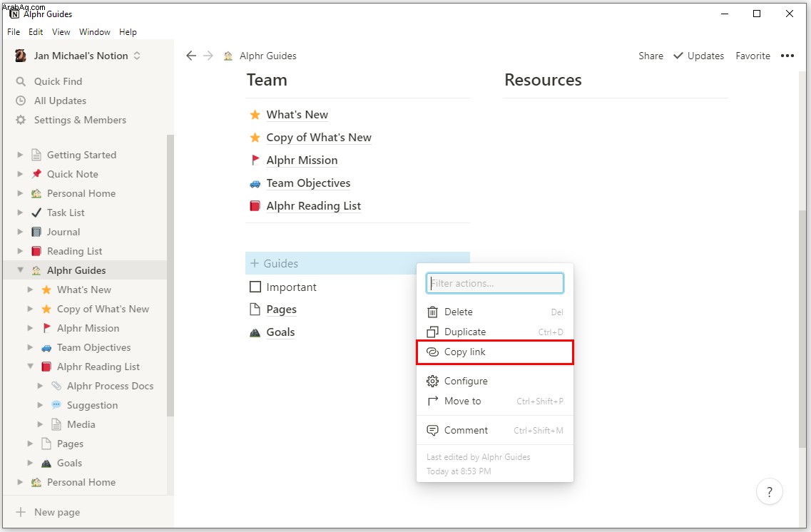Click the chat bubble icon of Suggestion
Image resolution: width=811 pixels, height=532 pixels.
(56, 405)
